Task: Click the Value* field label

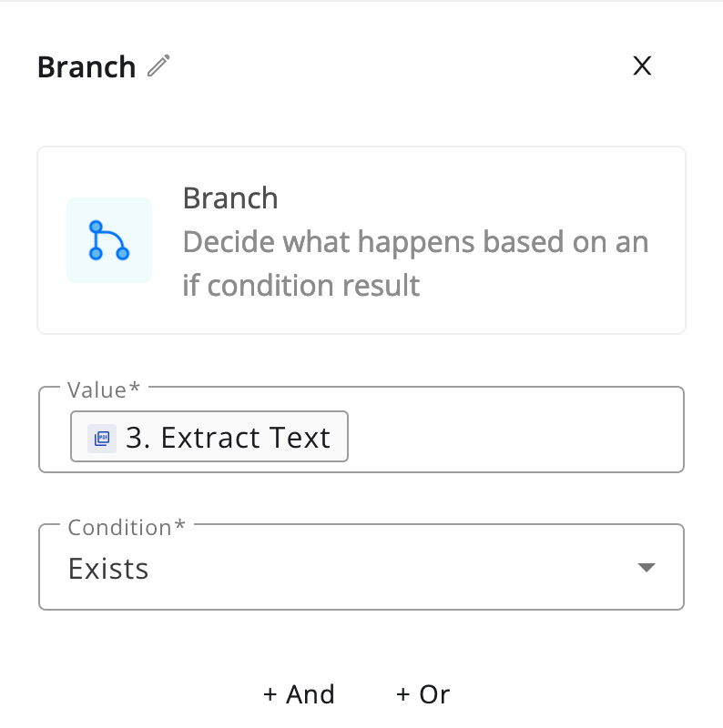Action: click(x=103, y=389)
